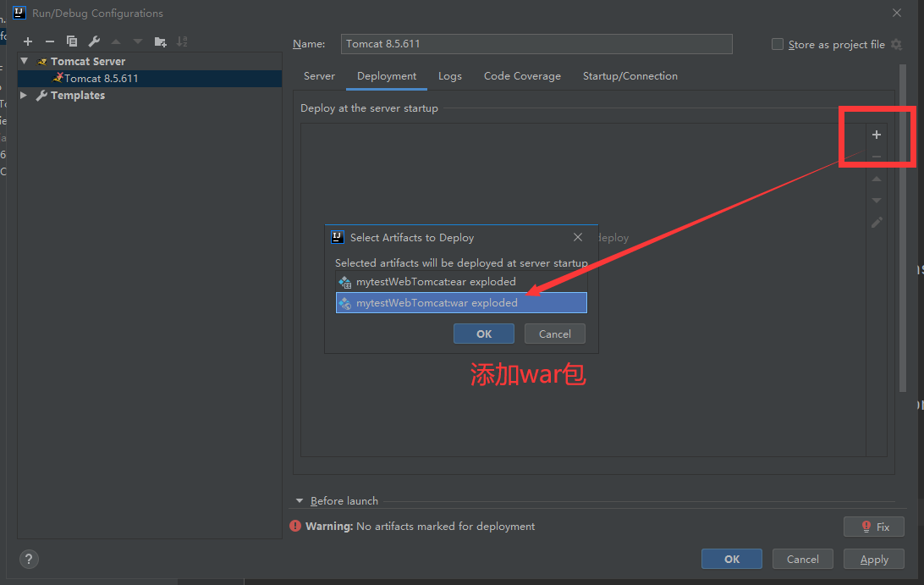Edit deployment artifact pencil icon
The height and width of the screenshot is (585, 924).
pos(877,223)
